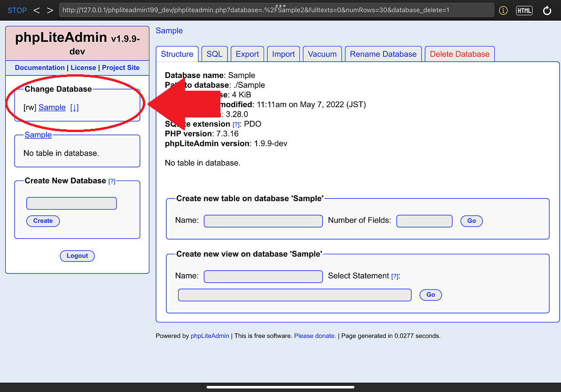
Task: Click the Please donate link
Action: pyautogui.click(x=315, y=336)
